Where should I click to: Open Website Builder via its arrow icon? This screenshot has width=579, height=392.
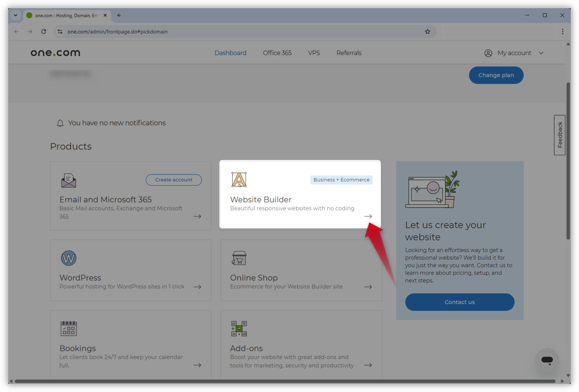pos(368,215)
